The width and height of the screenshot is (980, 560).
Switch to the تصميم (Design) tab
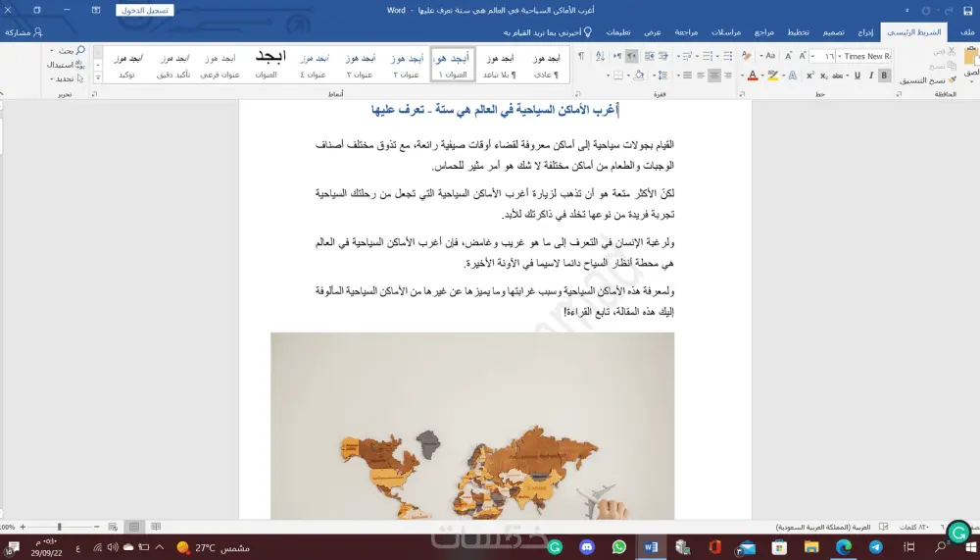pyautogui.click(x=833, y=32)
